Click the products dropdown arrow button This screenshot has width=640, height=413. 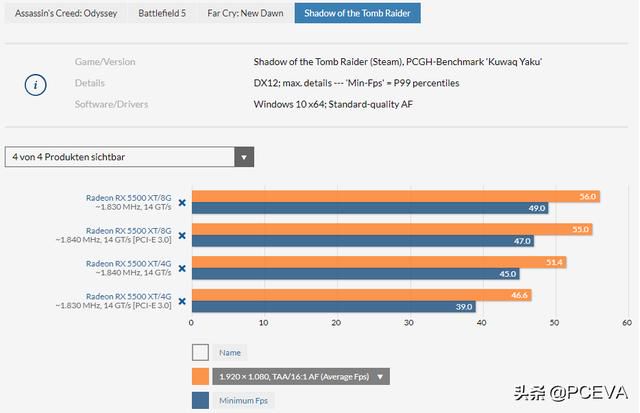coord(244,157)
